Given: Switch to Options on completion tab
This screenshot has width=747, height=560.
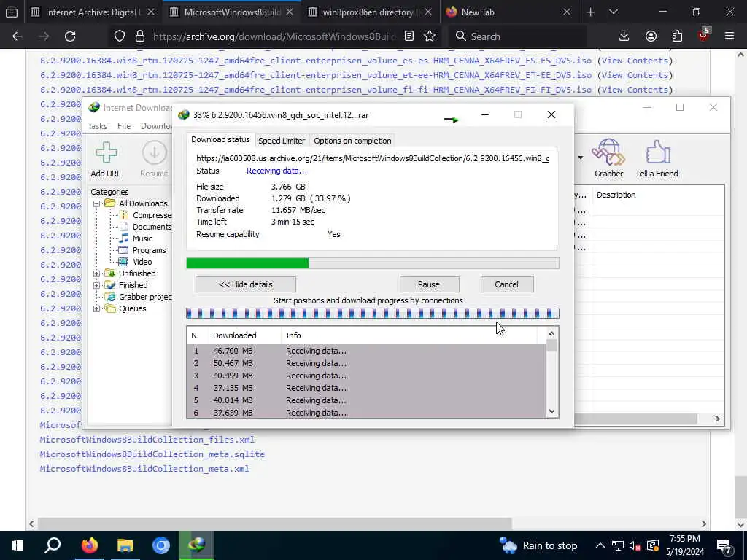Looking at the screenshot, I should pyautogui.click(x=352, y=141).
